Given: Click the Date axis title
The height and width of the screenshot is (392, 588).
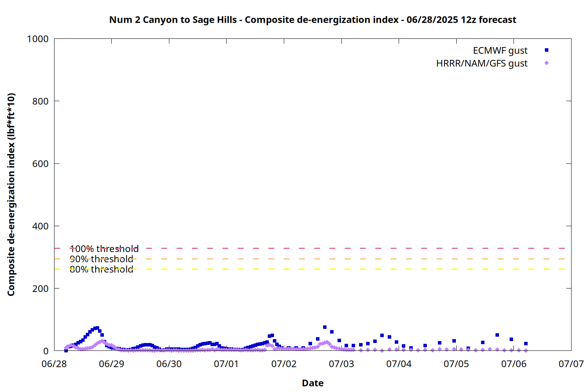Looking at the screenshot, I should [x=313, y=383].
